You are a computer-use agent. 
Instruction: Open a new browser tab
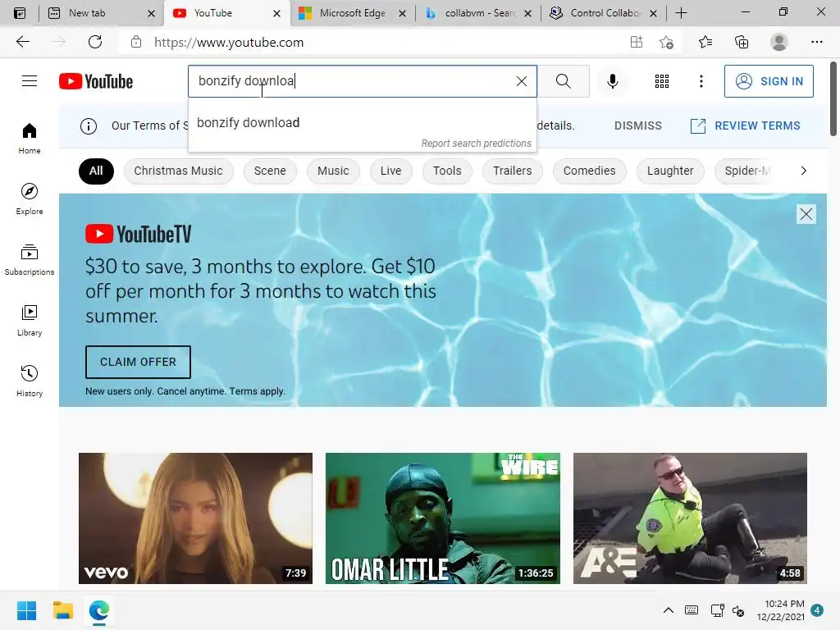[x=681, y=13]
